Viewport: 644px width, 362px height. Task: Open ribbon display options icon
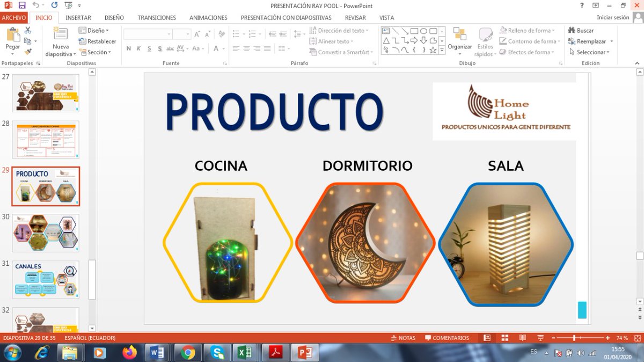click(596, 5)
